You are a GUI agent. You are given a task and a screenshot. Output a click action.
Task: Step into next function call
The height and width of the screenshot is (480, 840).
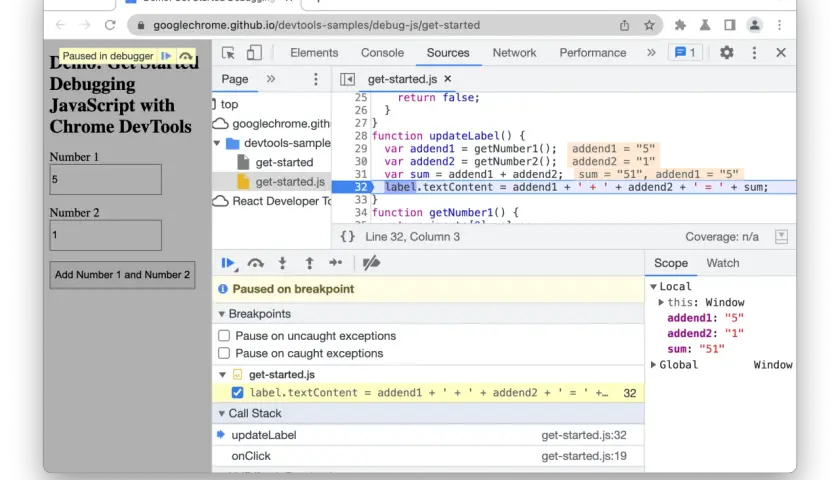[x=282, y=263]
